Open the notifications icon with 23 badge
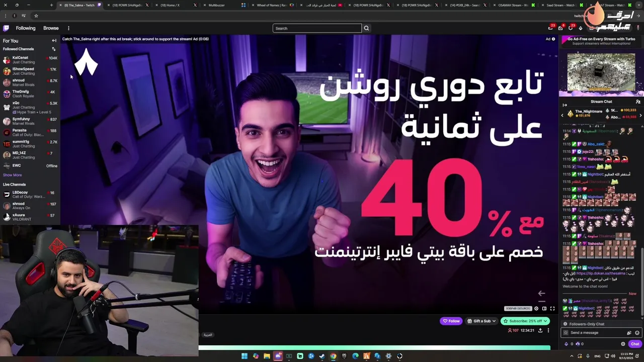Screen dimensions: 644x362 click(x=571, y=28)
